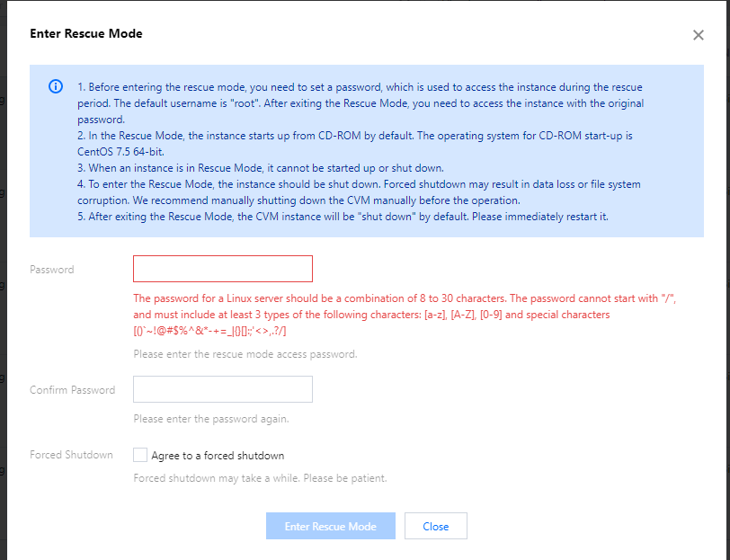The height and width of the screenshot is (560, 730).
Task: Click the Confirm Password label
Action: coord(72,390)
